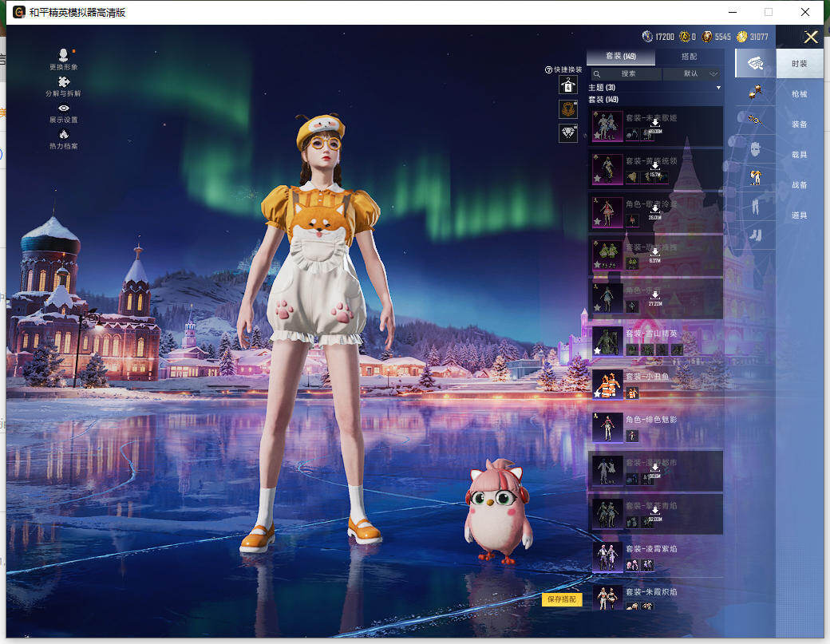
Task: Select the glasses category icon
Action: (x=754, y=121)
